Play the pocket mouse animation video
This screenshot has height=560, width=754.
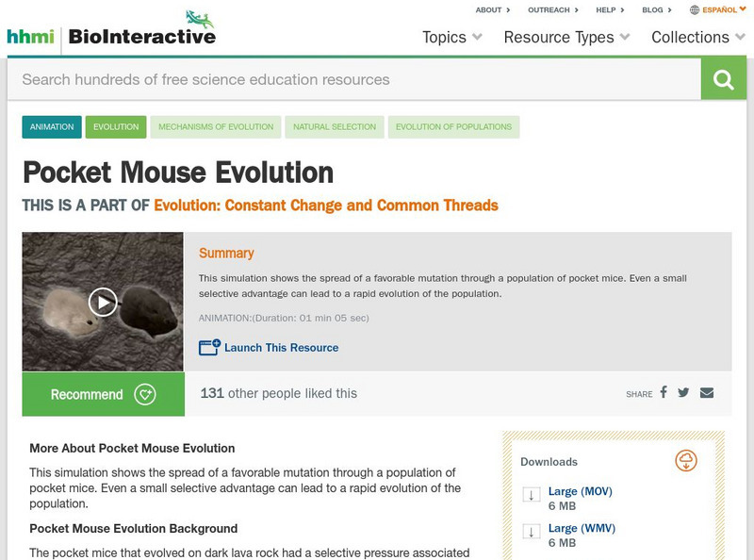point(103,302)
